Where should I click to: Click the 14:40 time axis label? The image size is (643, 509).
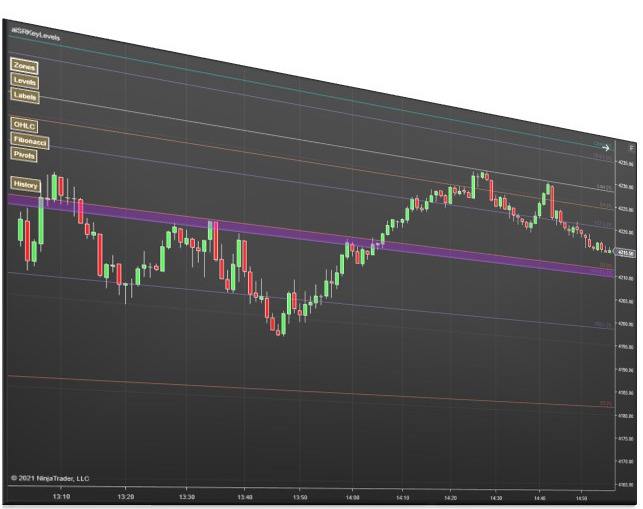tap(540, 498)
